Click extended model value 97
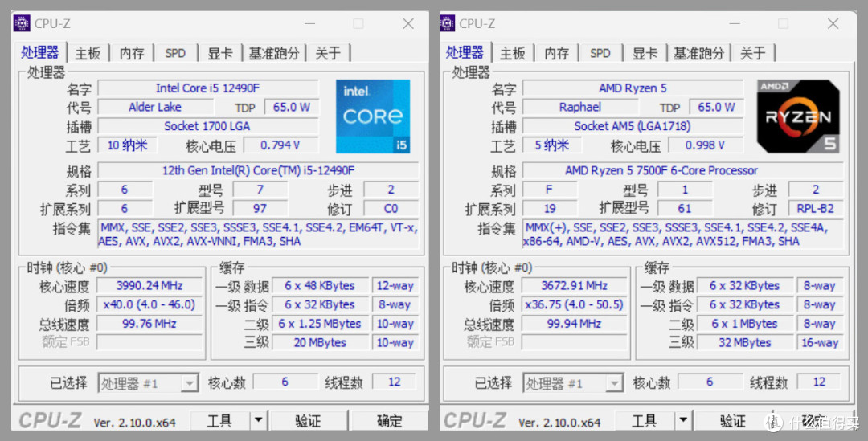 pos(260,209)
